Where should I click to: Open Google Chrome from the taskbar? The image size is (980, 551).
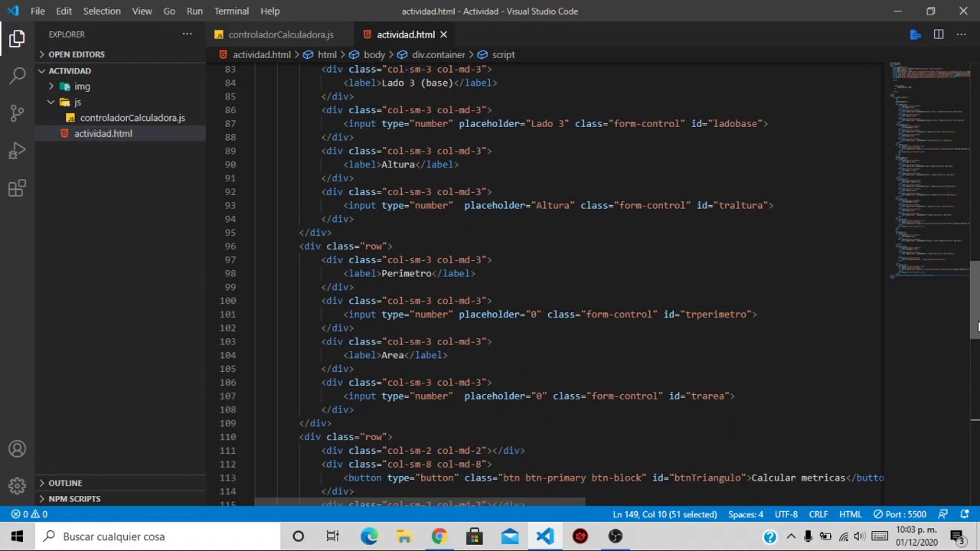coord(439,536)
